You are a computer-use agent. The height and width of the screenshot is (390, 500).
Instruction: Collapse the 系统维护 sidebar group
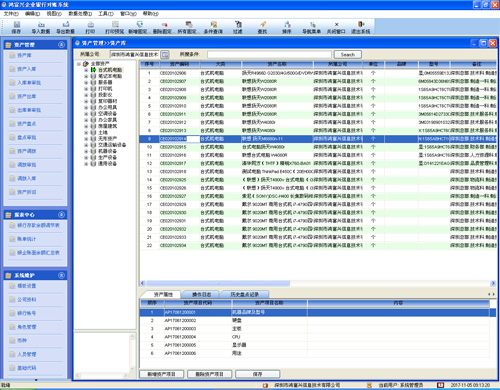pos(61,275)
